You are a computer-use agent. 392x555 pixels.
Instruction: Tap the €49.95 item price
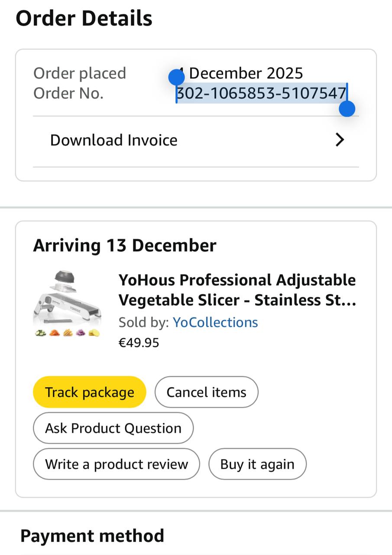(139, 343)
